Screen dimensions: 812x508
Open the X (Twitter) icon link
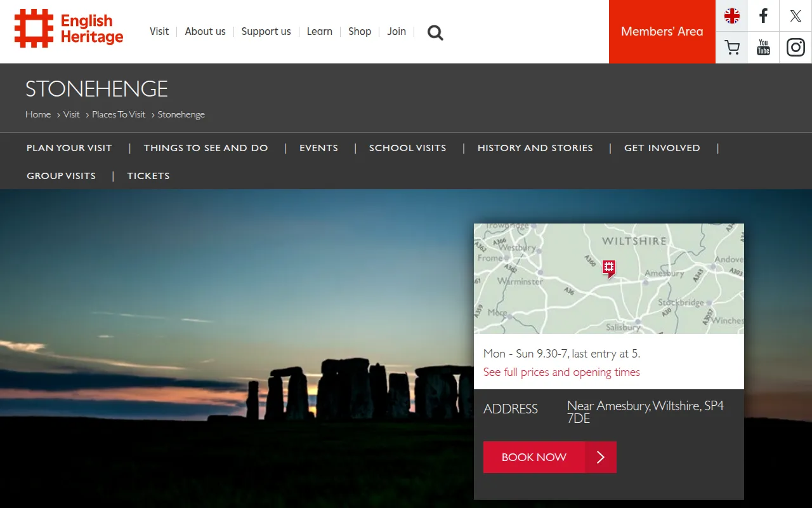click(796, 16)
